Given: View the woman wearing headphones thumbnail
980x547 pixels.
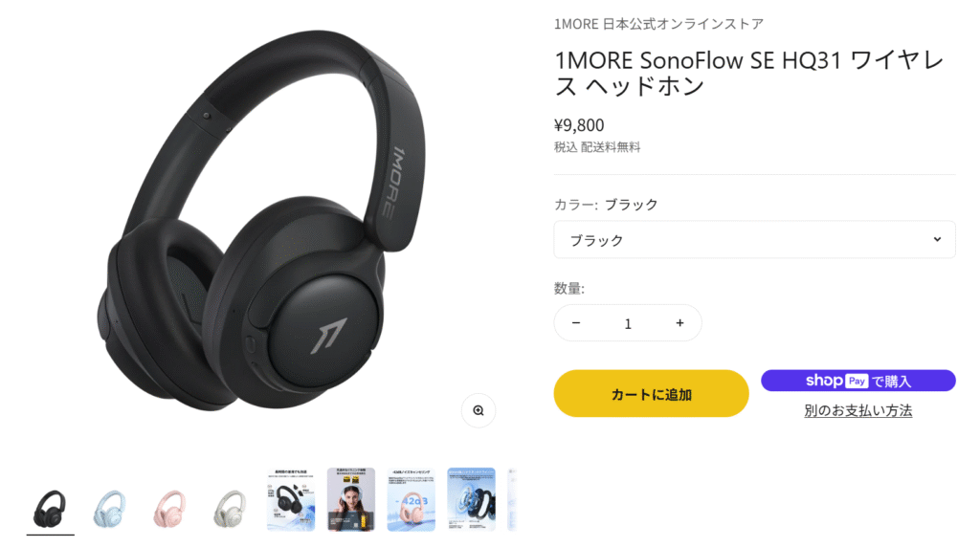Looking at the screenshot, I should (x=350, y=499).
